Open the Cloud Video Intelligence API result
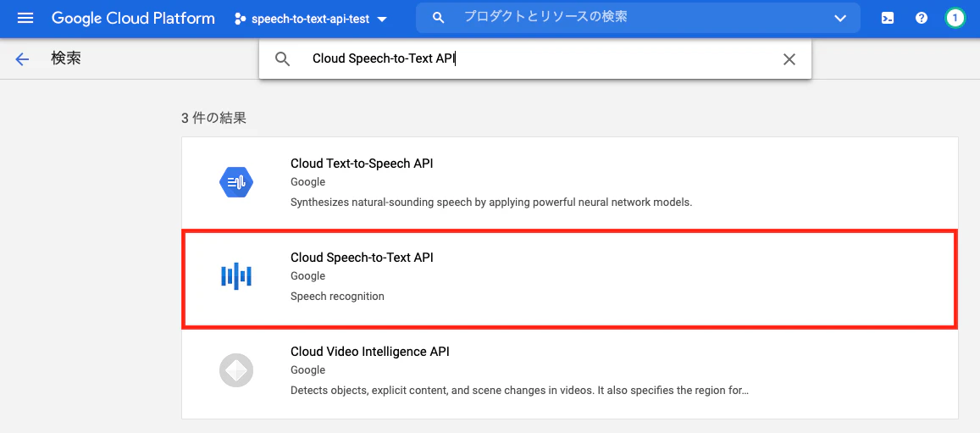This screenshot has height=433, width=980. coord(569,373)
